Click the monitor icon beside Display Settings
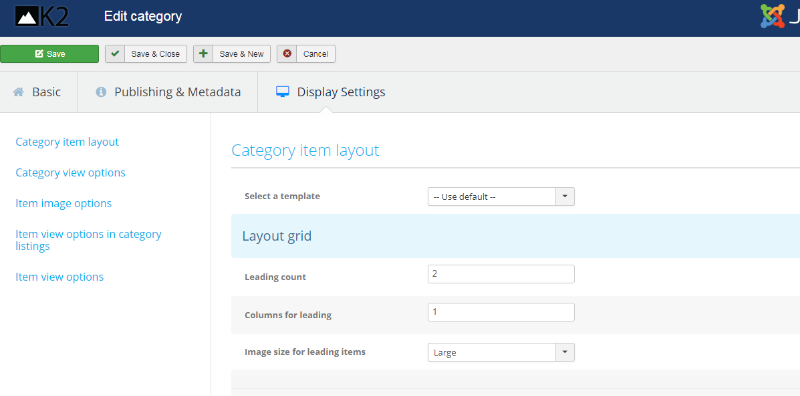 (x=282, y=92)
